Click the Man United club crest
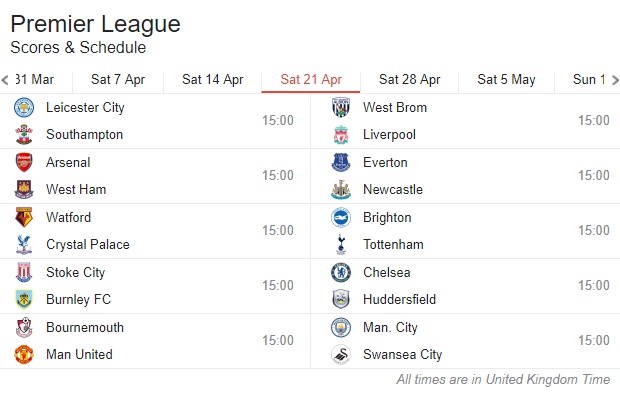The image size is (620, 395). [x=24, y=354]
